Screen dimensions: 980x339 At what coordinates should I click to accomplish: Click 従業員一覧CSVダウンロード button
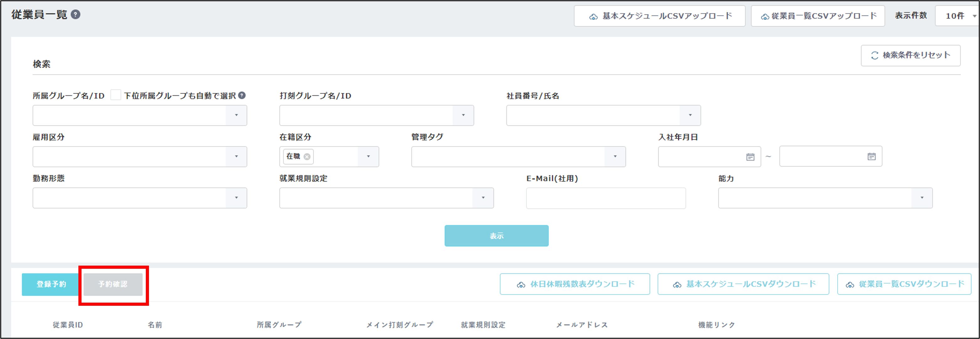[x=904, y=284]
